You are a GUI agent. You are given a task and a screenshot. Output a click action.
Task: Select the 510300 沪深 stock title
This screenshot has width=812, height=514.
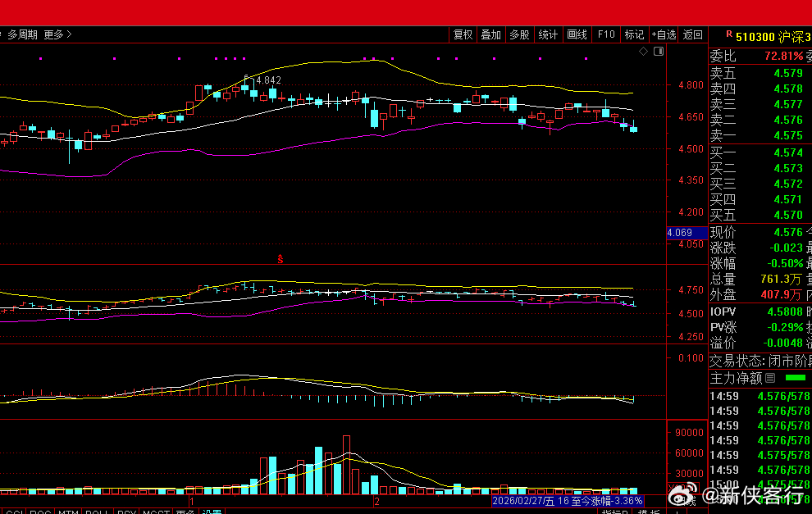773,37
